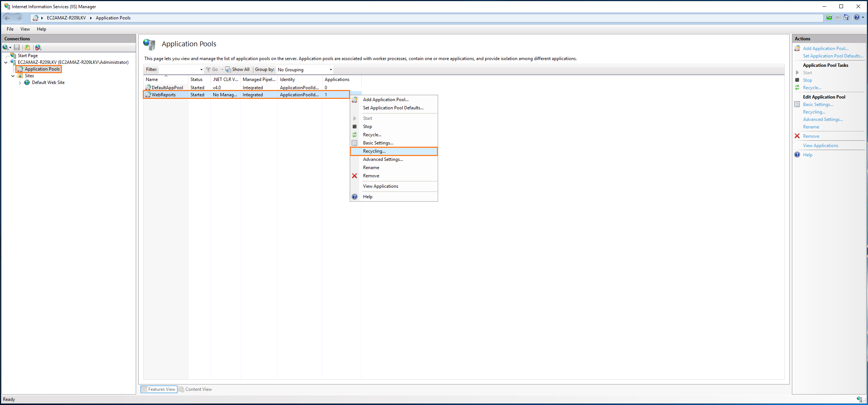The width and height of the screenshot is (868, 405).
Task: Click the Application Pools server icon in content header
Action: tap(150, 44)
